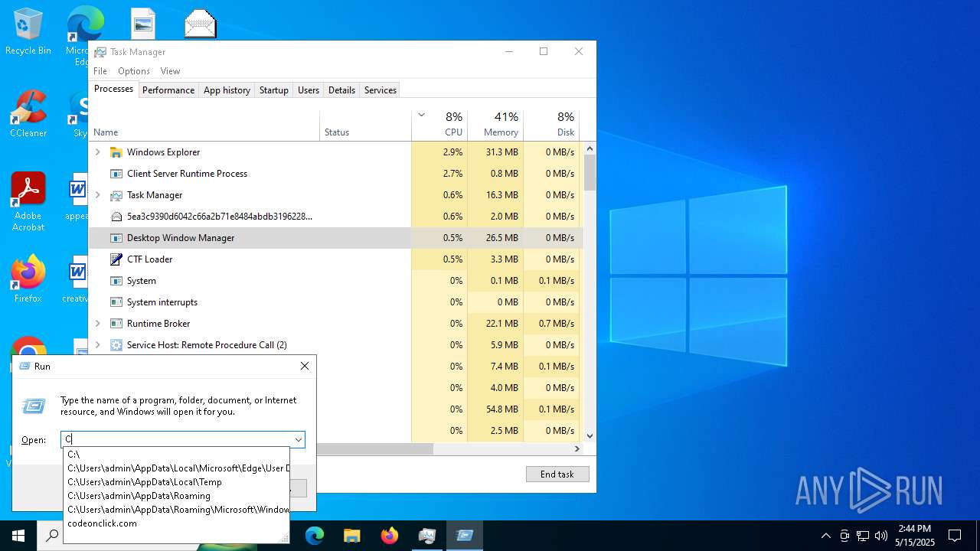Launch CCleaner from the desktop
Image resolution: width=980 pixels, height=551 pixels.
coord(28,115)
